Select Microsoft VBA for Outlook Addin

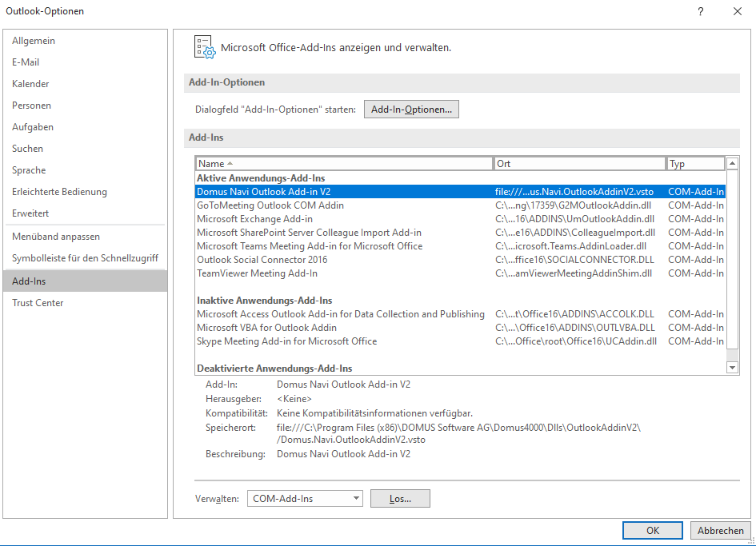(x=461, y=328)
